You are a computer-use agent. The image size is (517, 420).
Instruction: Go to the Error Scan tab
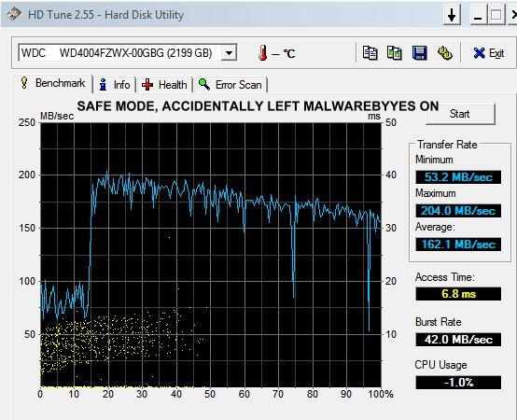click(231, 85)
